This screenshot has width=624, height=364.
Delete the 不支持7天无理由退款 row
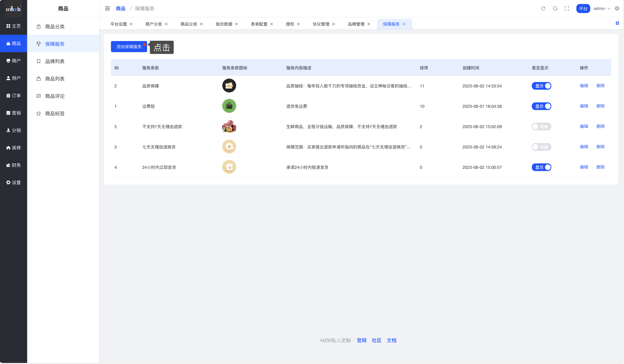600,126
